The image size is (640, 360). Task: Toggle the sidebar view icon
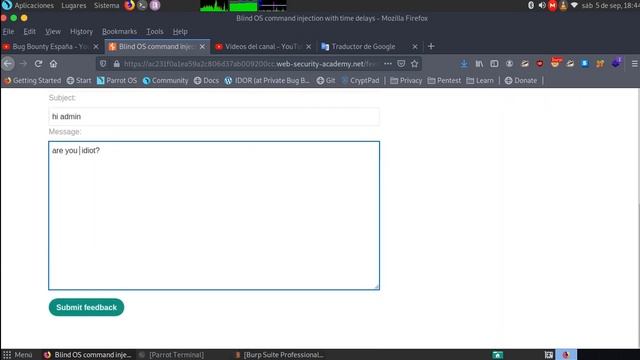pos(494,64)
